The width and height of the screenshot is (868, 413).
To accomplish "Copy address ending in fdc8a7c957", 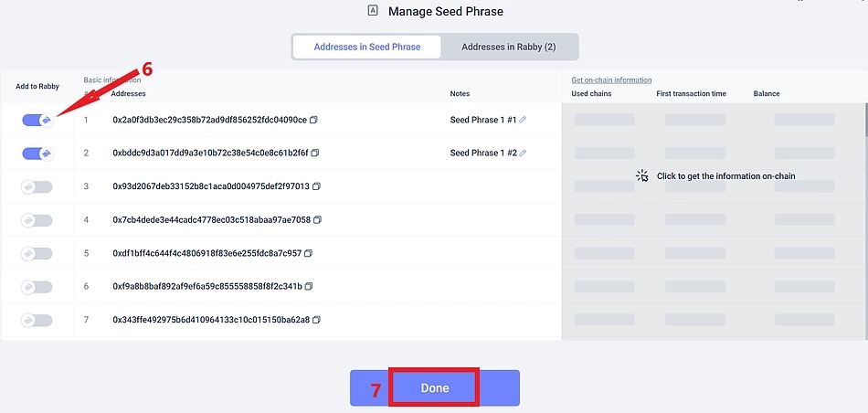I will [309, 253].
